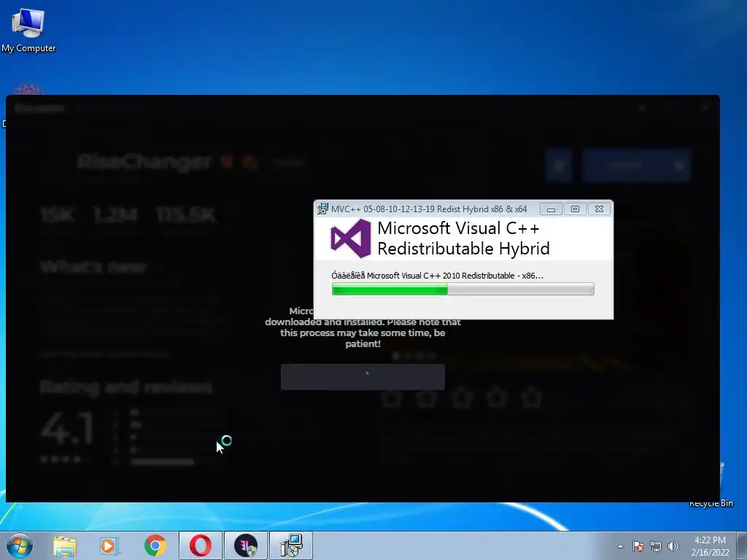Click the 'Microsoft Visual C++ Redistributable Hybrid' heading
747x560 pixels.
pyautogui.click(x=463, y=238)
